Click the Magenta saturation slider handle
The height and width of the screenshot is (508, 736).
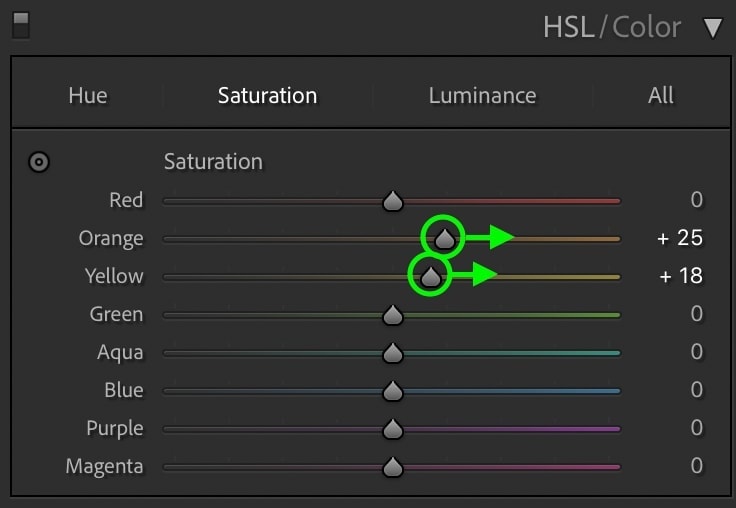pos(392,467)
